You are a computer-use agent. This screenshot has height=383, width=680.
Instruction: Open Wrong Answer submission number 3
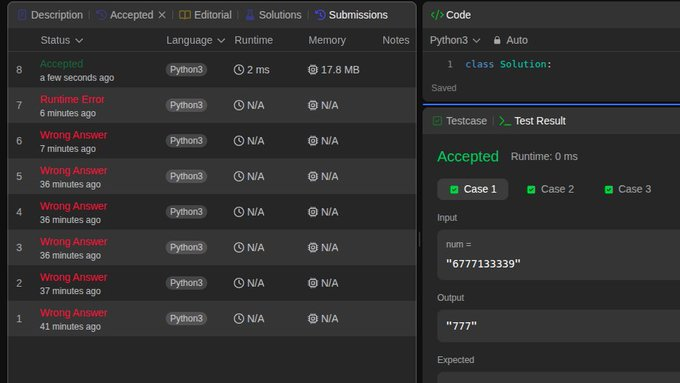tap(212, 248)
